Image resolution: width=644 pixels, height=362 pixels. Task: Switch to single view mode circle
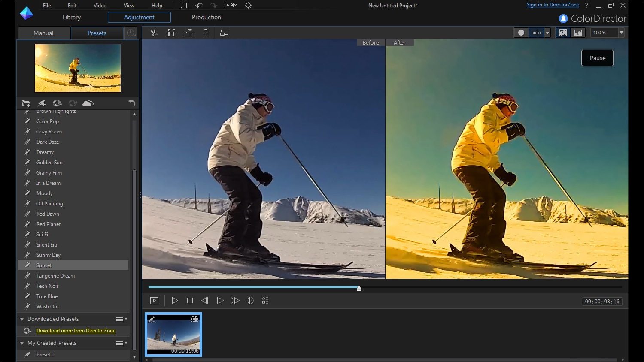tap(521, 33)
